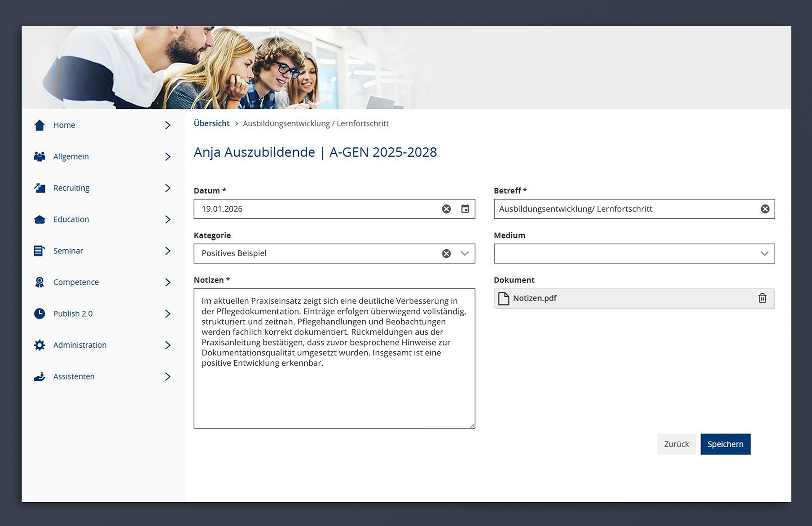Screen dimensions: 812x526
Task: Open the Assistenten menu item
Action: [x=74, y=376]
